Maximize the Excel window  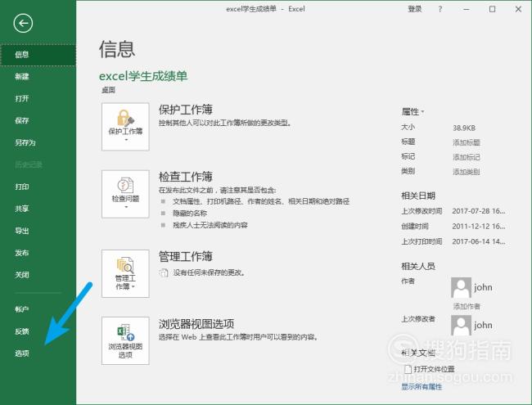point(492,9)
